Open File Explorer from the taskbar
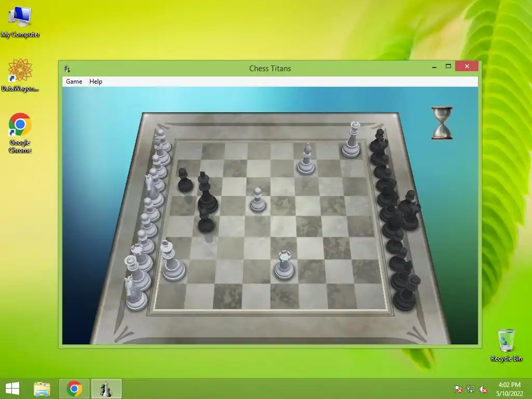The height and width of the screenshot is (399, 532). tap(42, 389)
